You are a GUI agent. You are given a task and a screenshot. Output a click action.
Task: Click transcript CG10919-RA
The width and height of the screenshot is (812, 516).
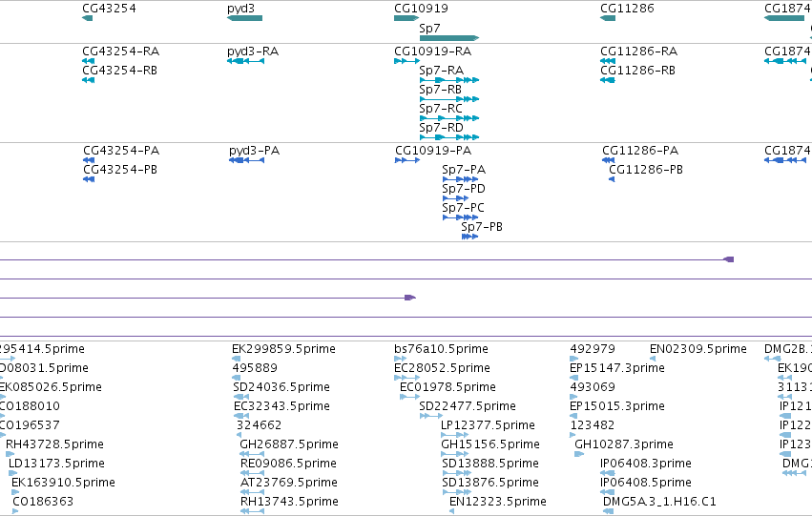click(x=433, y=52)
